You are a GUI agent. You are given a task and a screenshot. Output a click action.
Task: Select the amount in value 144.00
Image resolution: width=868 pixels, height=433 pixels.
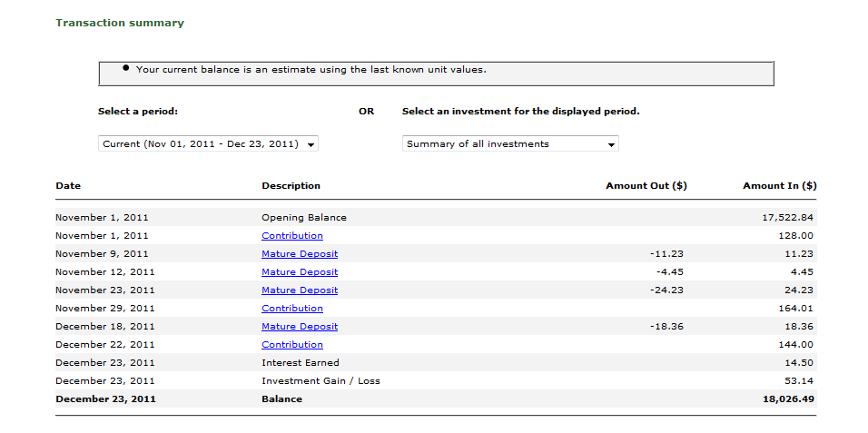pos(795,344)
